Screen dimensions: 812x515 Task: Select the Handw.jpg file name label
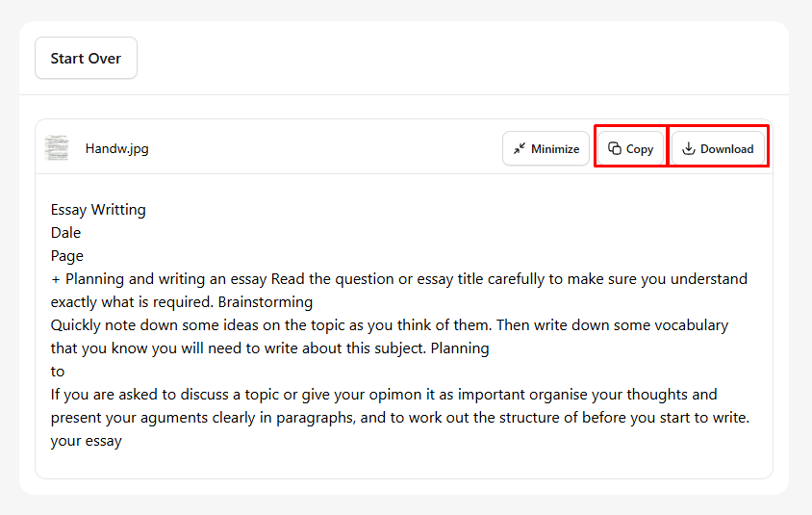117,148
